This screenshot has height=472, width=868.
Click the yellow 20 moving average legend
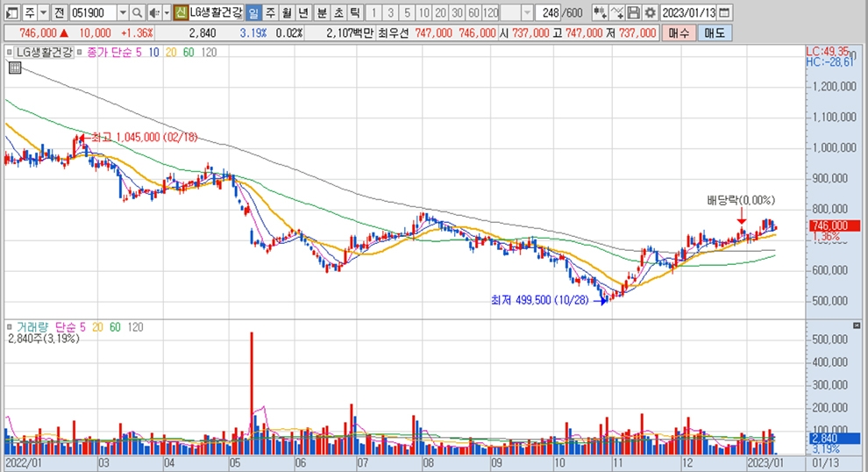pos(171,52)
